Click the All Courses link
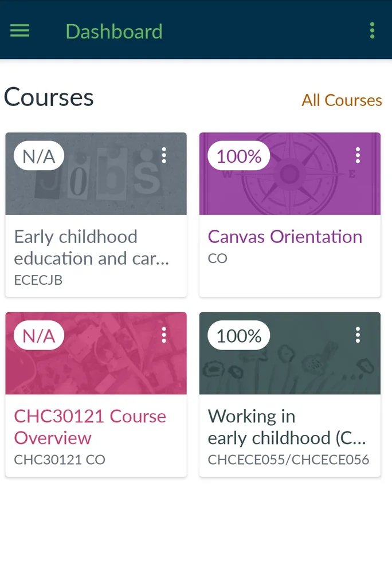 (342, 100)
